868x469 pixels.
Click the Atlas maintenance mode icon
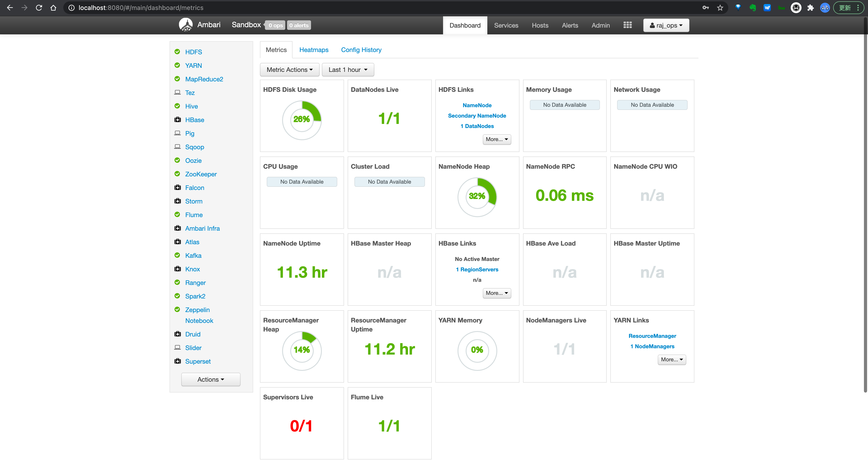point(178,242)
